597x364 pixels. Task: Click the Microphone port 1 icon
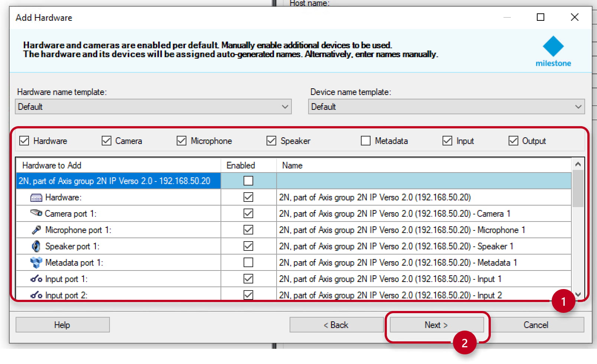pyautogui.click(x=36, y=230)
